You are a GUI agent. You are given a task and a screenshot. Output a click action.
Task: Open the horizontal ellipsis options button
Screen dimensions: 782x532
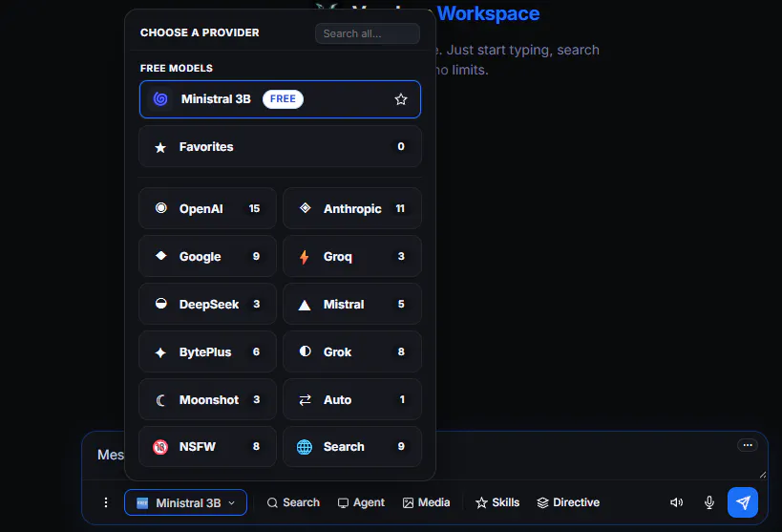(x=747, y=445)
